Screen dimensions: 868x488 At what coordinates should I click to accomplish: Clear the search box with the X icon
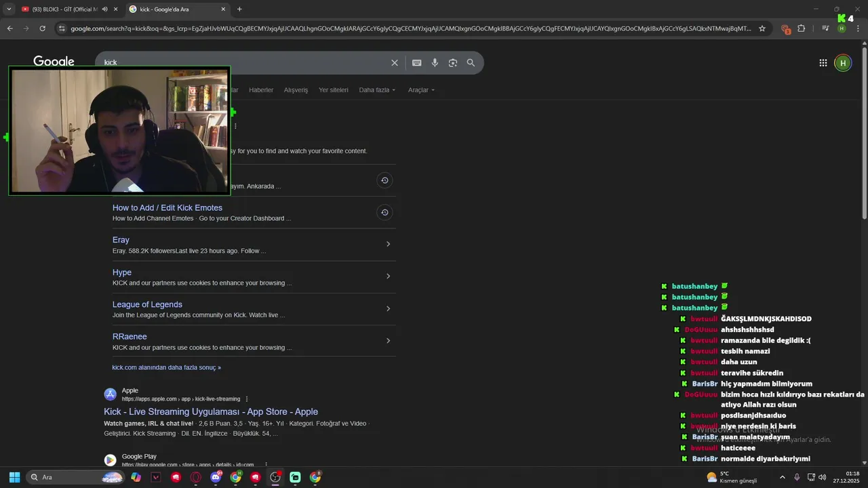point(395,62)
